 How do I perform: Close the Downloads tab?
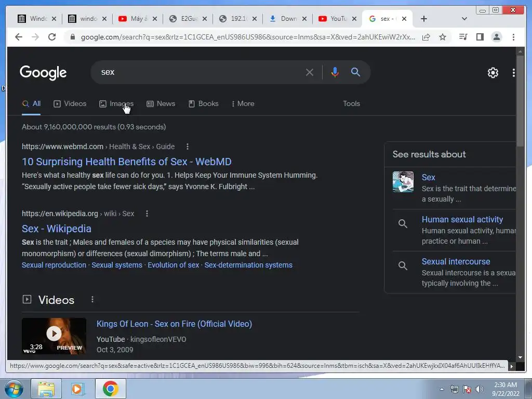pos(304,19)
